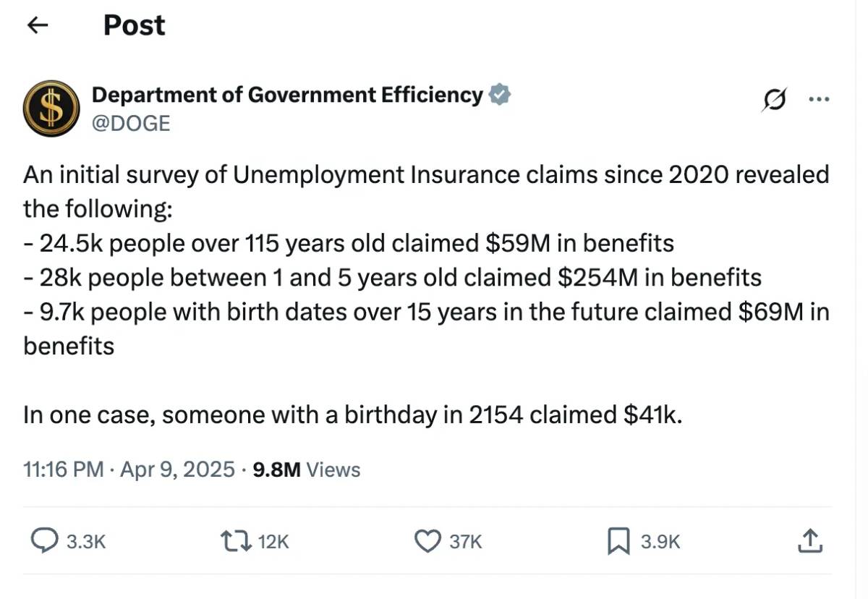Share the post via upload icon
Viewport: 868px width, 599px height.
point(809,541)
